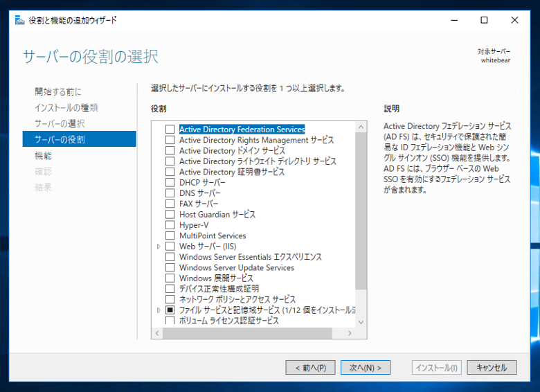Select Host Guardian サービス role name
This screenshot has width=540, height=392.
pos(217,214)
